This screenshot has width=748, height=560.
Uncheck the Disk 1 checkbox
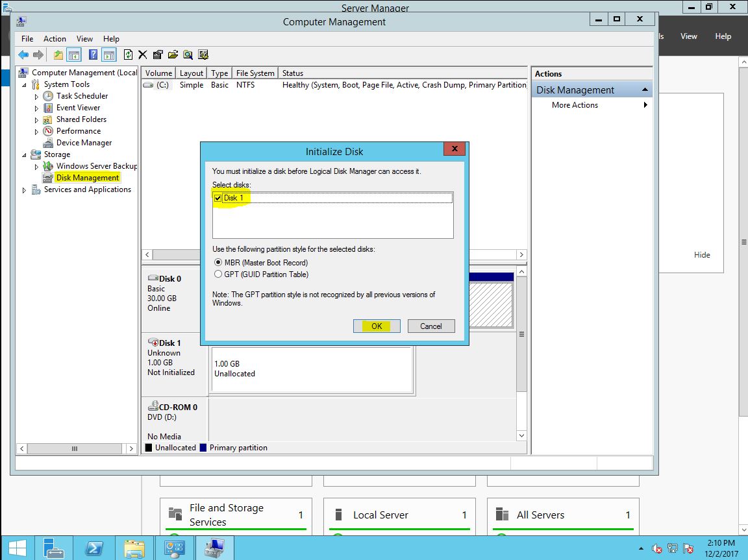[x=218, y=198]
